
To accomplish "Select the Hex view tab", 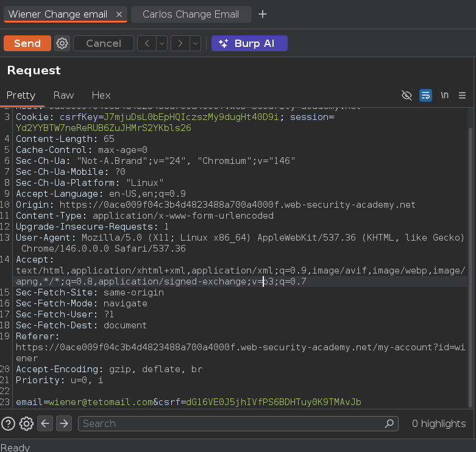I will click(101, 95).
